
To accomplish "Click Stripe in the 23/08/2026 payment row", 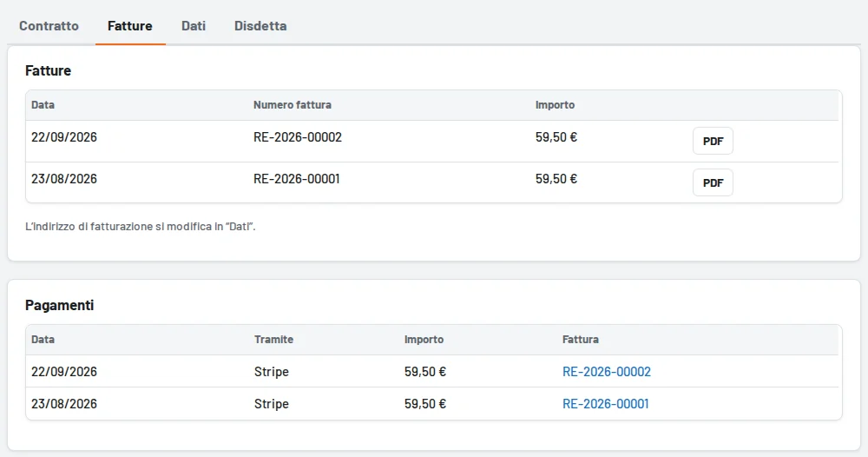I will pos(272,404).
